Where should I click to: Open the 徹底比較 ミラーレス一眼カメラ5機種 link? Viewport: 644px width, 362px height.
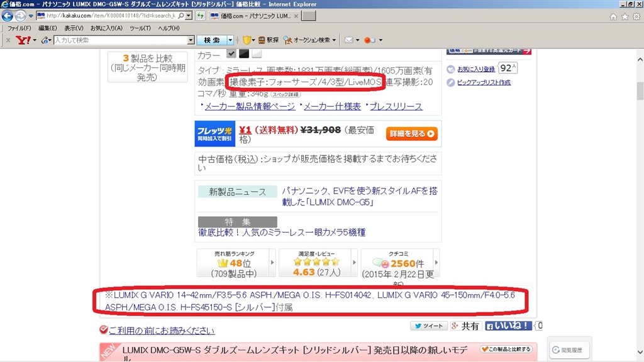click(x=282, y=233)
